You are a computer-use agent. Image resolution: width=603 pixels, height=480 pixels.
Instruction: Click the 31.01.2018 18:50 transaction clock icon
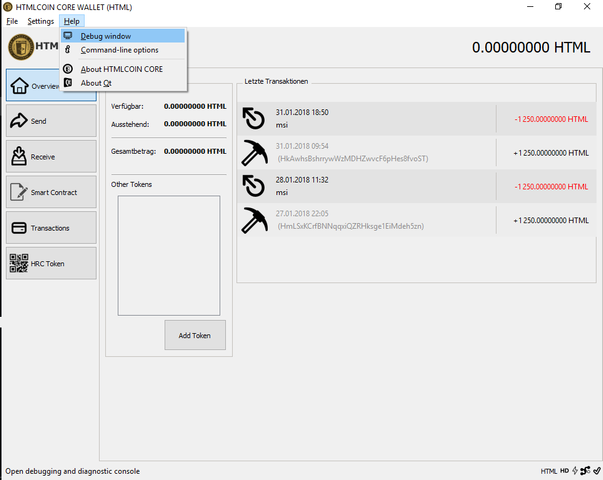[254, 118]
